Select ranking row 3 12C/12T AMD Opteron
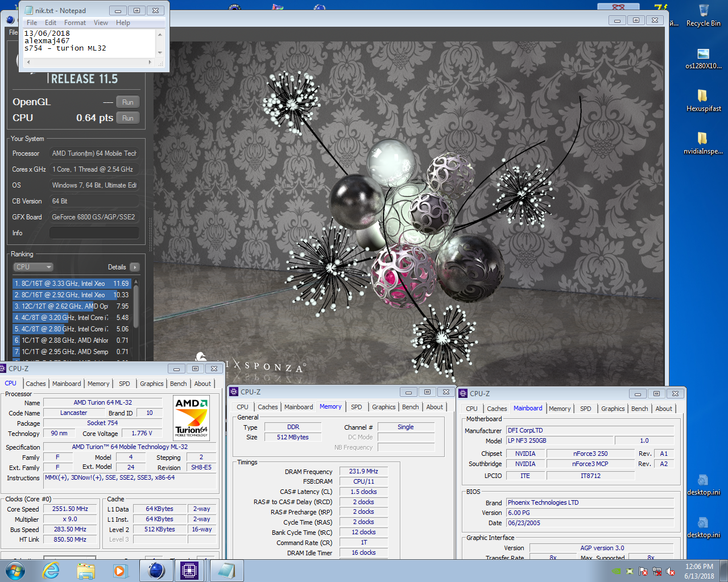The height and width of the screenshot is (582, 728). point(72,306)
